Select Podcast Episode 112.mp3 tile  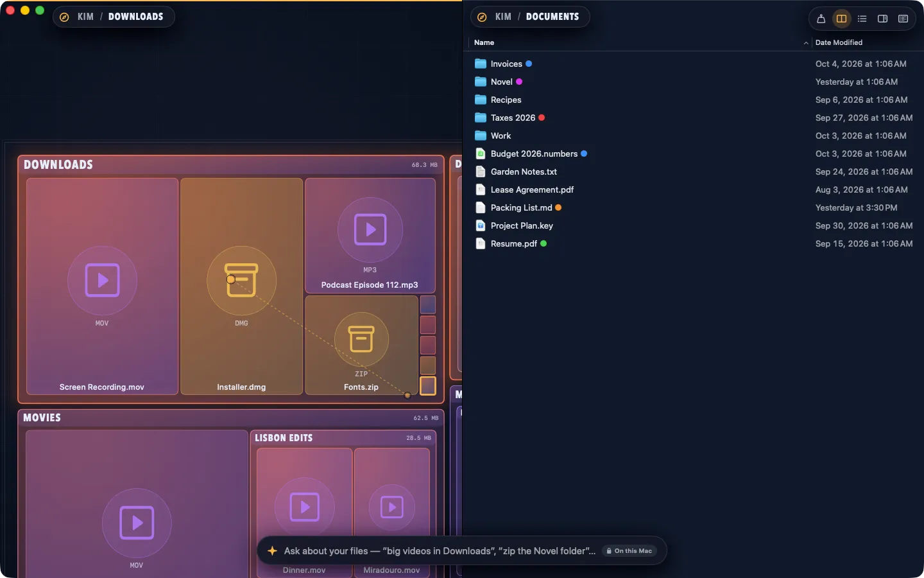point(370,236)
